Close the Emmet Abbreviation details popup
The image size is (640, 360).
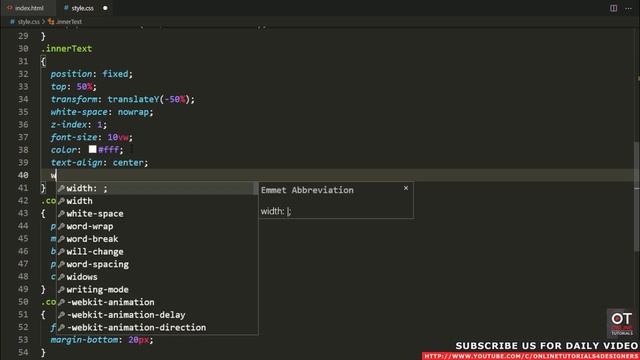click(406, 188)
